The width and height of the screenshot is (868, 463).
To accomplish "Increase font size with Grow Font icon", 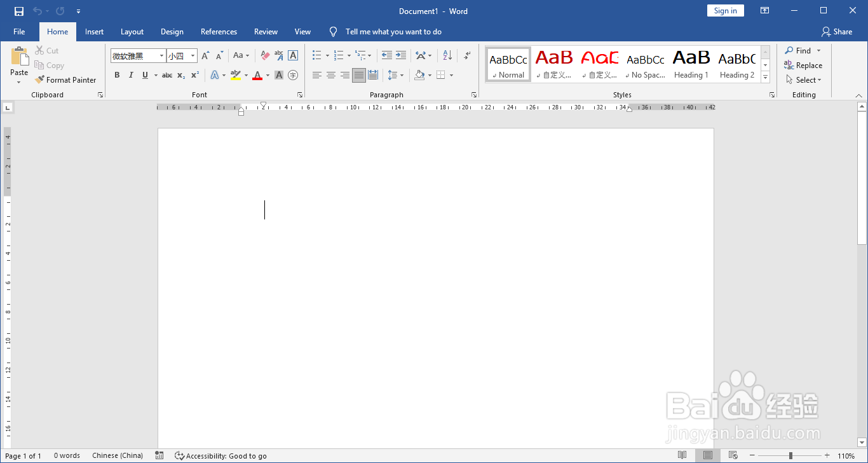I will tap(205, 56).
